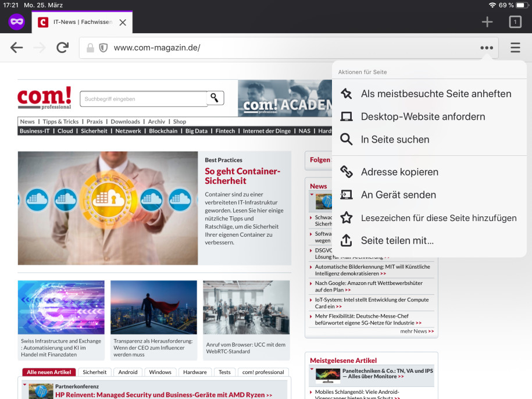Viewport: 532px width, 399px height.
Task: Open 'HP Reinvent' Partnerkonferenz article
Action: pyautogui.click(x=163, y=395)
